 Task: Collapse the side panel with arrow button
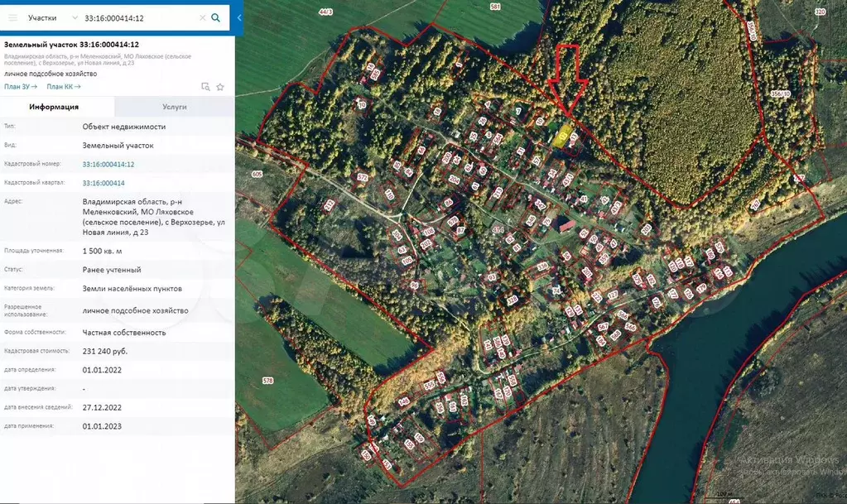tap(239, 17)
